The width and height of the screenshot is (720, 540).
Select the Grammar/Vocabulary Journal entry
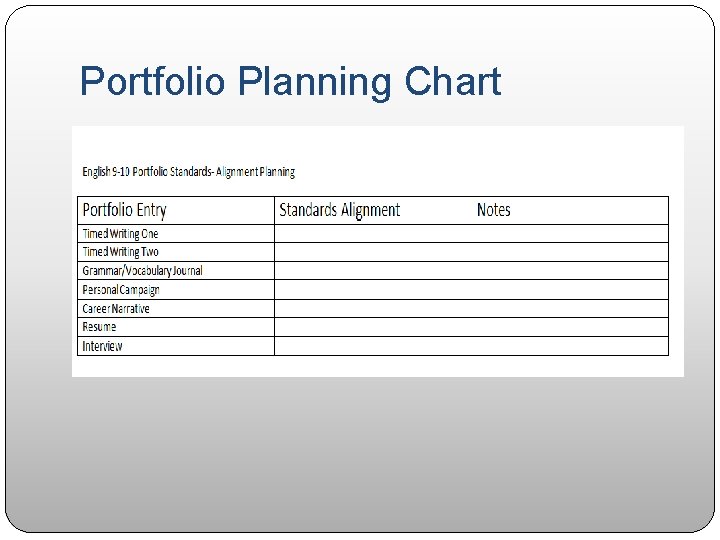[x=142, y=271]
